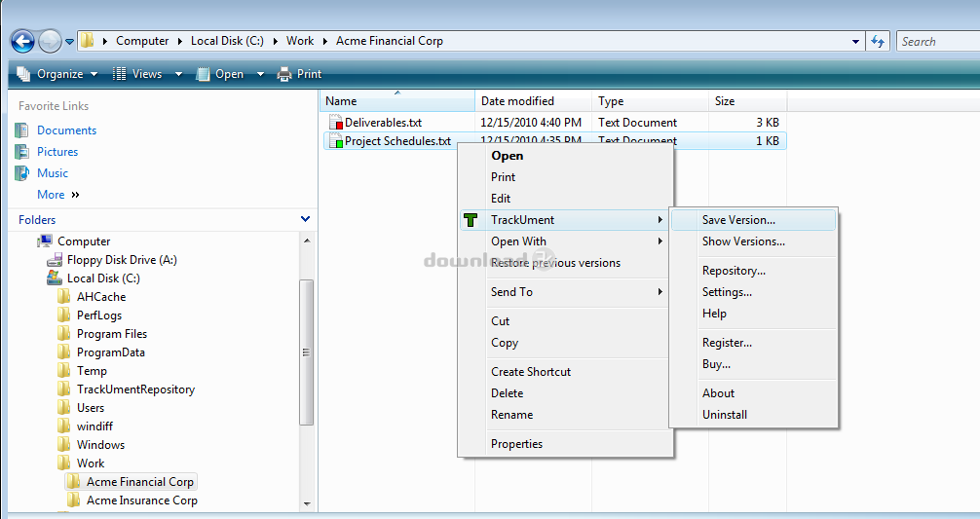Screen dimensions: 980x519
Task: Select the Windows folder in tree
Action: (x=100, y=445)
